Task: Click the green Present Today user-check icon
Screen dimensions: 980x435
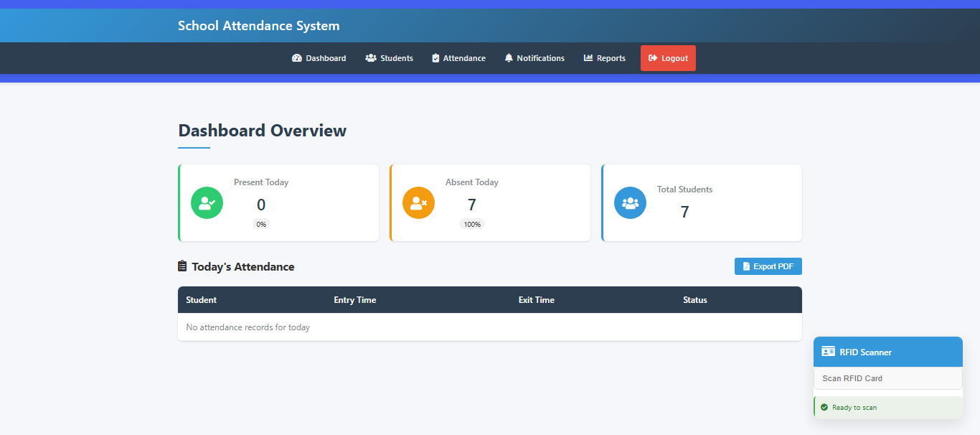Action: [x=207, y=202]
